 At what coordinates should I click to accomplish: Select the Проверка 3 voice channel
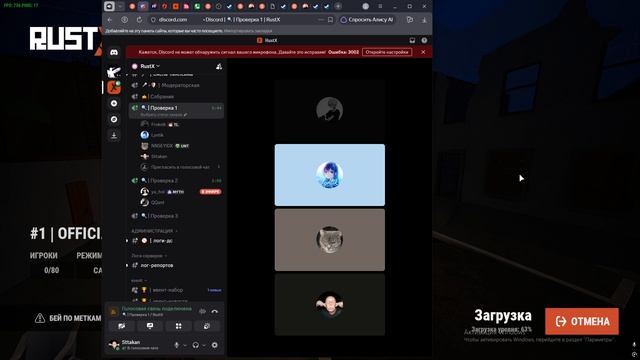tap(177, 216)
